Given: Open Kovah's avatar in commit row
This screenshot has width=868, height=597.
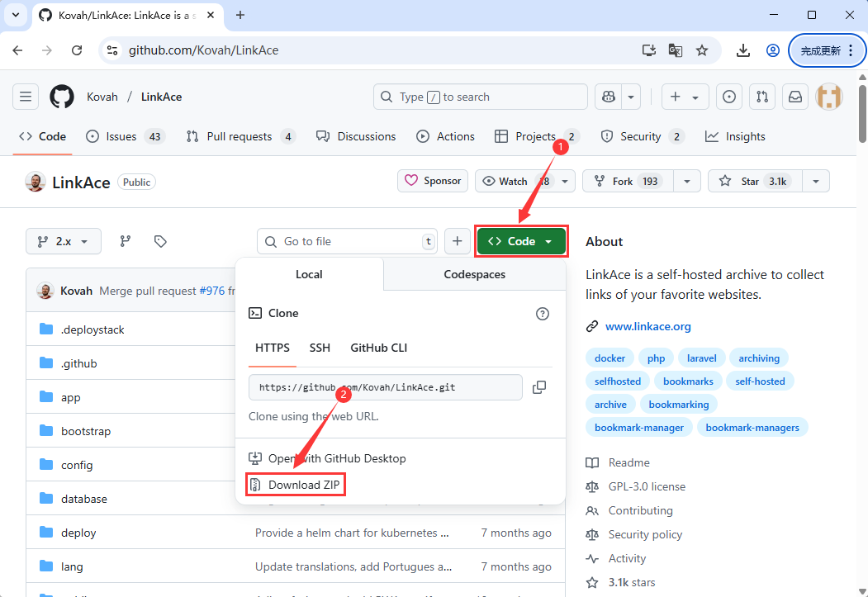Looking at the screenshot, I should (45, 291).
